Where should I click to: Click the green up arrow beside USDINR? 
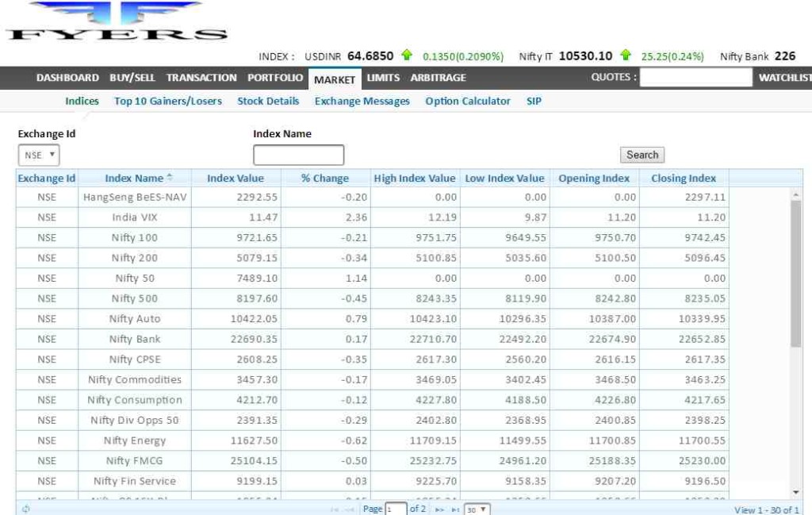tap(407, 56)
